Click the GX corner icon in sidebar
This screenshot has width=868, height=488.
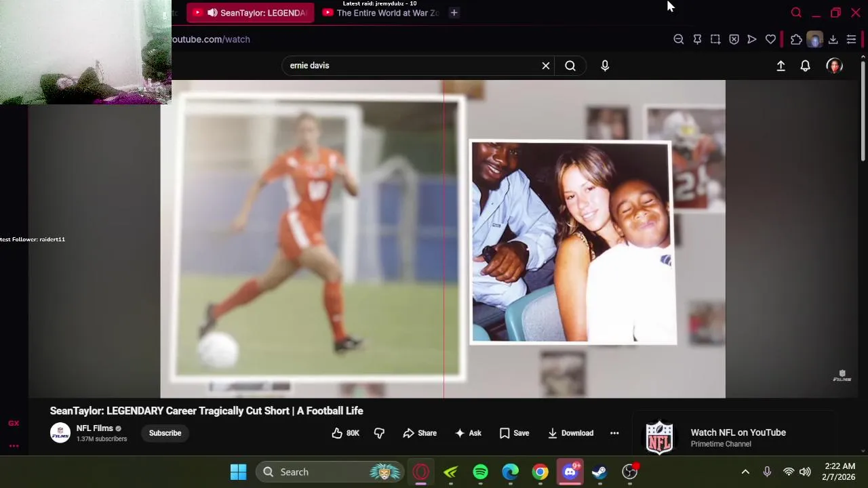tap(14, 423)
